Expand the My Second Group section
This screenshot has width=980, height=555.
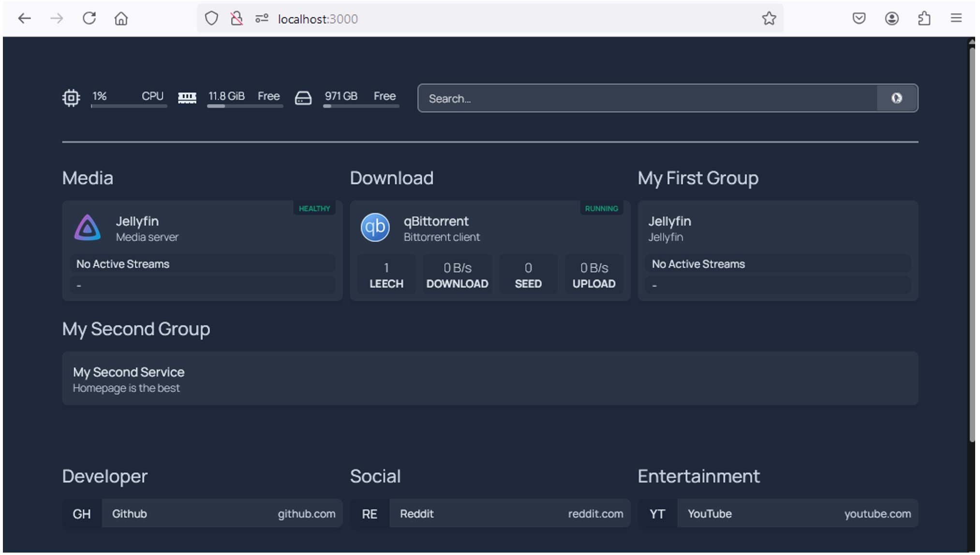pyautogui.click(x=135, y=329)
